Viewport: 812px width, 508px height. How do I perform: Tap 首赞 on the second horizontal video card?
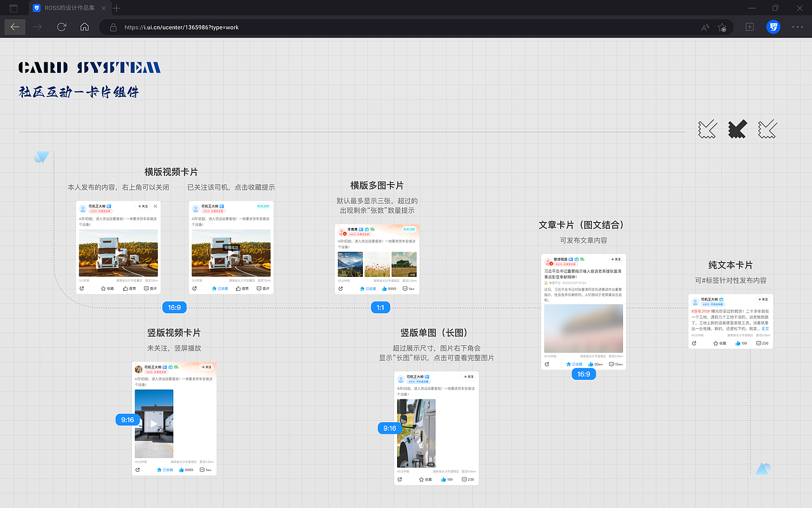point(242,288)
